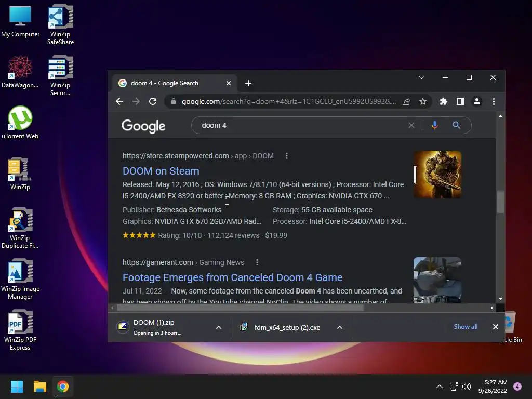This screenshot has height=399, width=532.
Task: Click Storage: 55 GB available space text
Action: 322,210
